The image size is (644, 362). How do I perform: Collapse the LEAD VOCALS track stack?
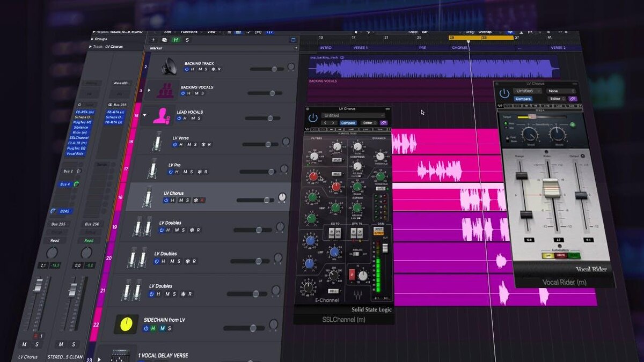(x=145, y=116)
